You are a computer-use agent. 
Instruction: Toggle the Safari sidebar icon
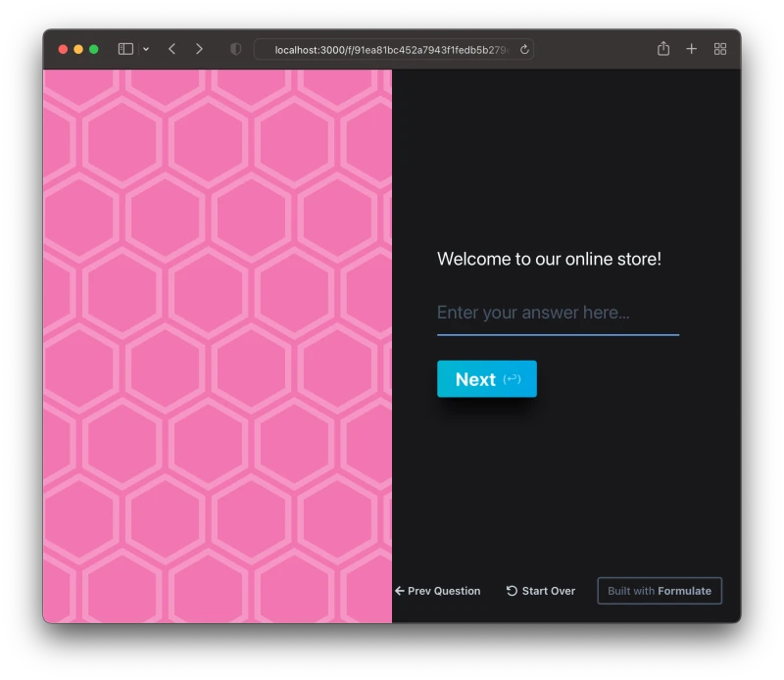[125, 49]
